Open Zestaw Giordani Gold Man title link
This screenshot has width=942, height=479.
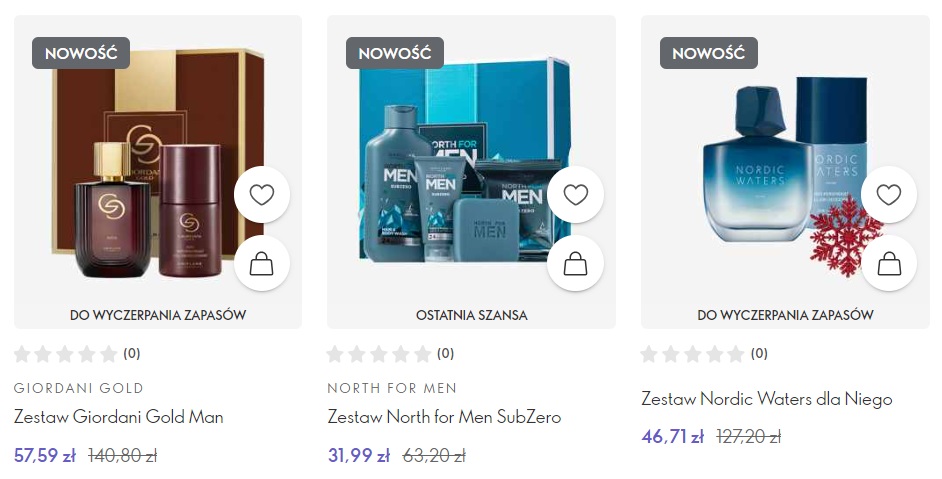point(118,416)
